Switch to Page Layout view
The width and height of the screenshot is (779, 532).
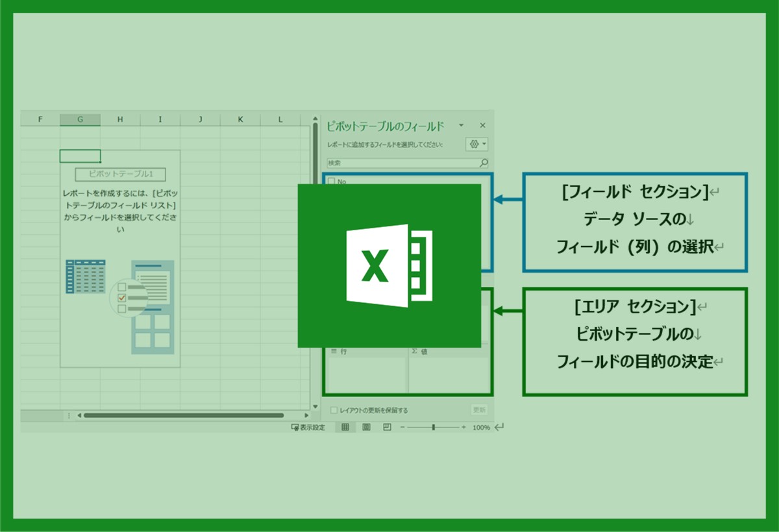[x=366, y=428]
